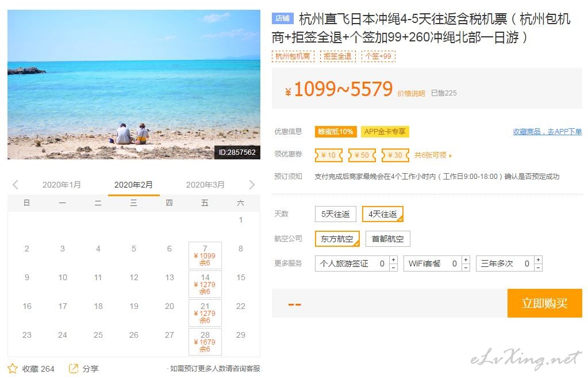This screenshot has height=378, width=588.
Task: Go to next month with right arrow
Action: pyautogui.click(x=252, y=185)
